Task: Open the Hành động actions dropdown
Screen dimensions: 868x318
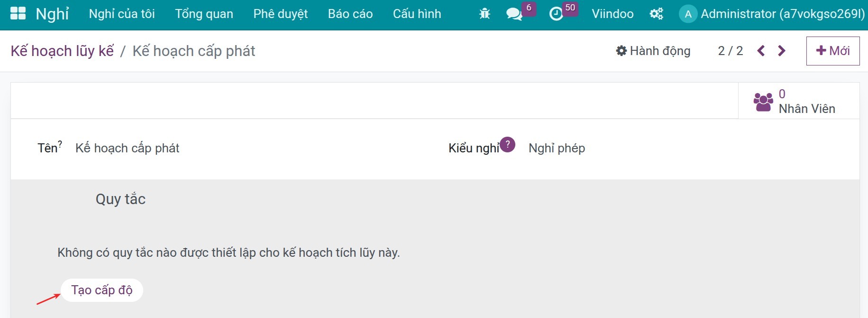Action: (653, 51)
